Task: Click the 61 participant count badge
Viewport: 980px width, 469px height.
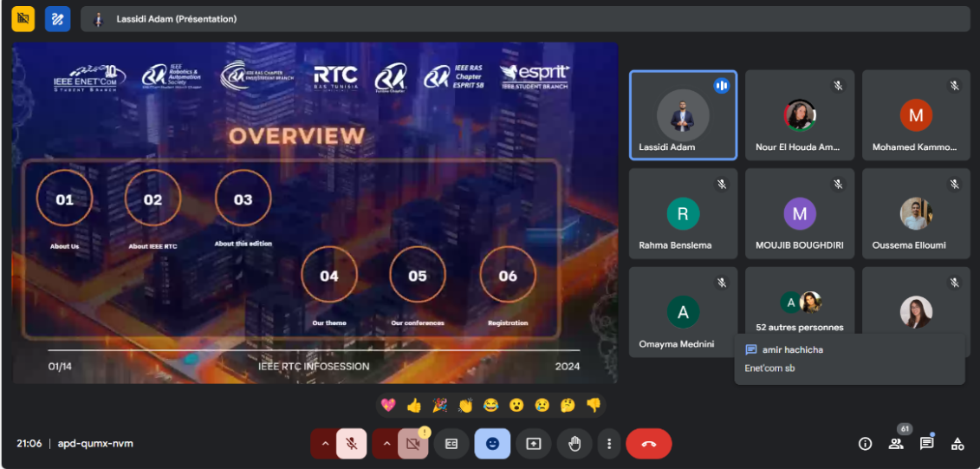Action: click(x=905, y=429)
